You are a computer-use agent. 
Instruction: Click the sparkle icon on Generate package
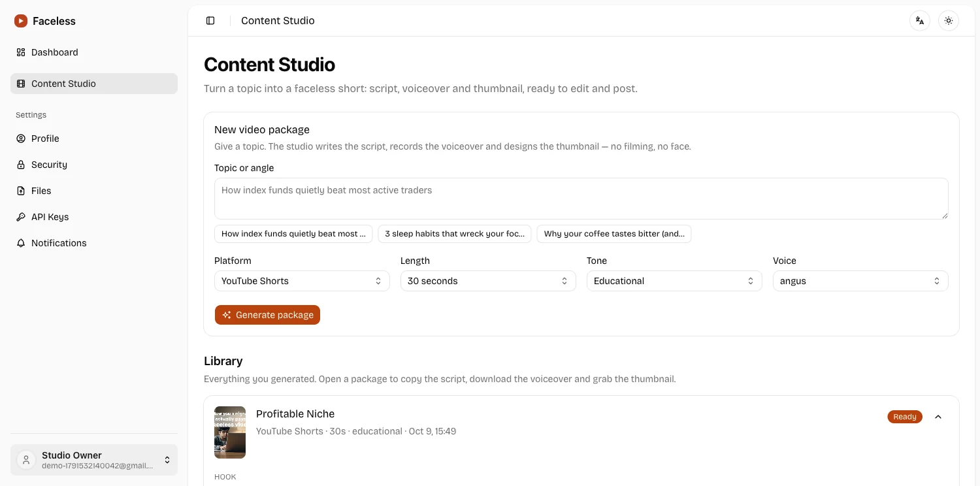coord(227,315)
